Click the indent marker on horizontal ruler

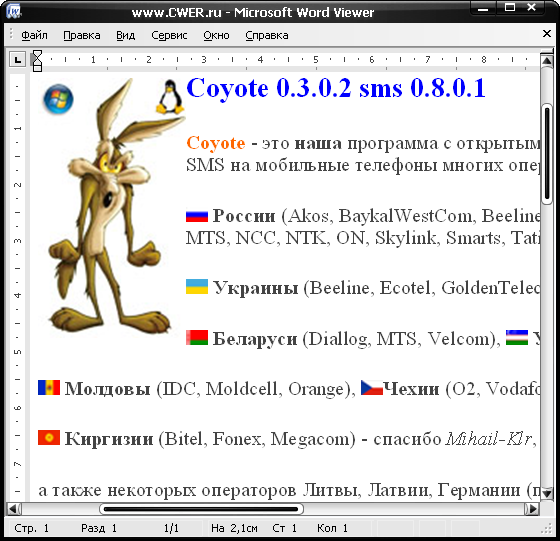tap(37, 61)
